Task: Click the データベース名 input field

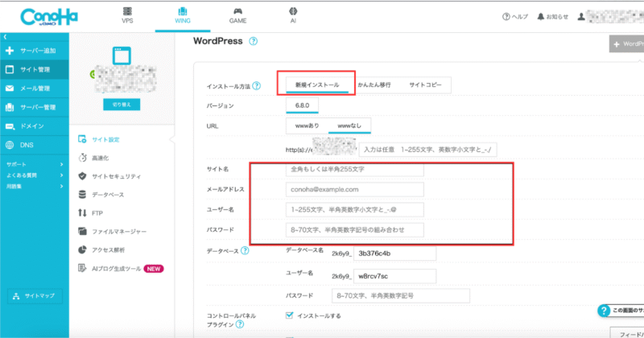Action: pyautogui.click(x=394, y=253)
